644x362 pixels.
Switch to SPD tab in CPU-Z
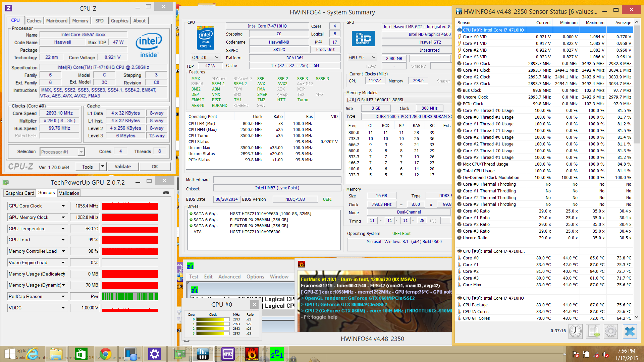click(99, 21)
